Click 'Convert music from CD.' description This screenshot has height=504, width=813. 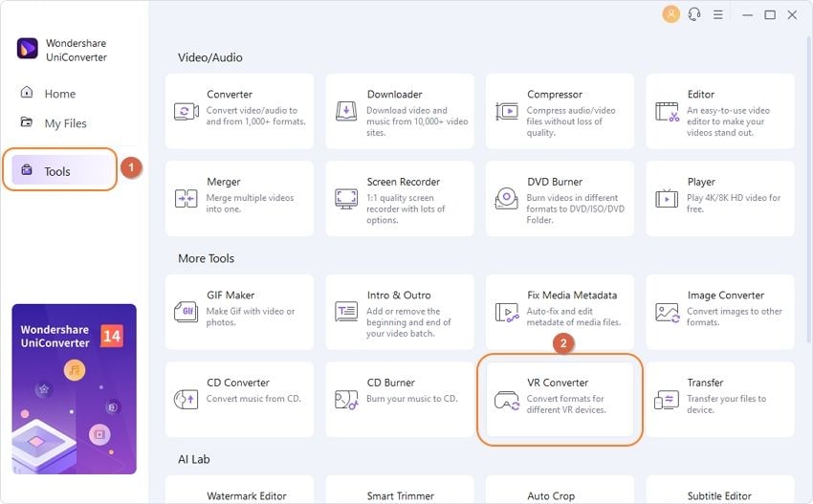253,399
